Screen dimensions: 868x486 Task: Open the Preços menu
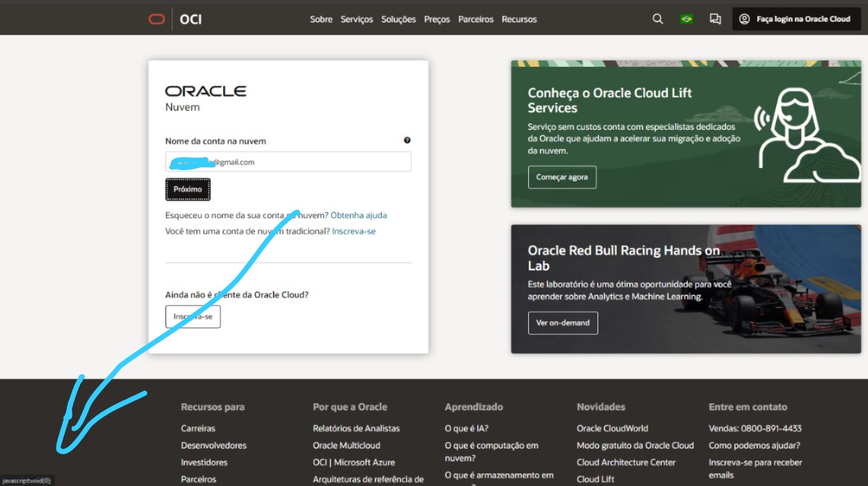(437, 19)
